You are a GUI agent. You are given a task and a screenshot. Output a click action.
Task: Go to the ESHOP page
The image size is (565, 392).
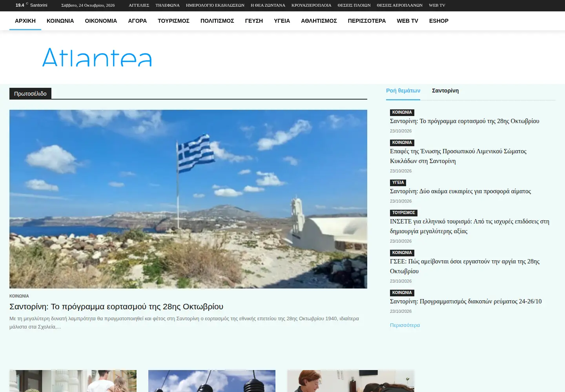(439, 21)
